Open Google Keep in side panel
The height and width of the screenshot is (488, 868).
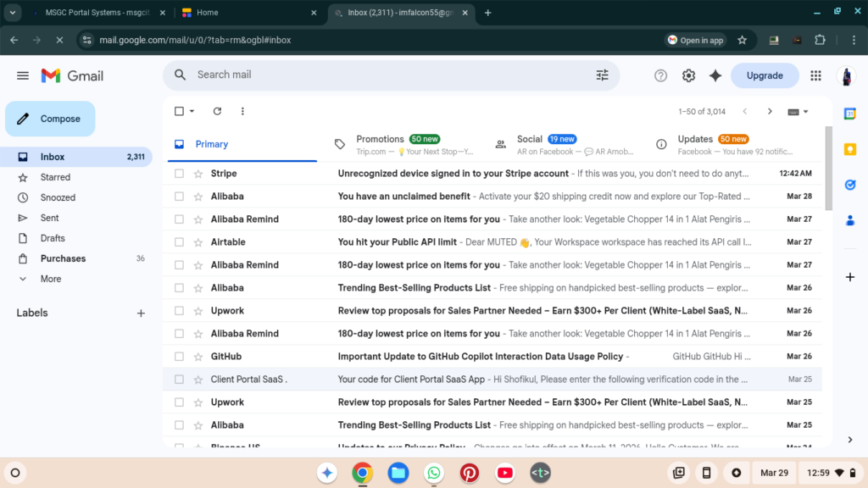pos(850,149)
